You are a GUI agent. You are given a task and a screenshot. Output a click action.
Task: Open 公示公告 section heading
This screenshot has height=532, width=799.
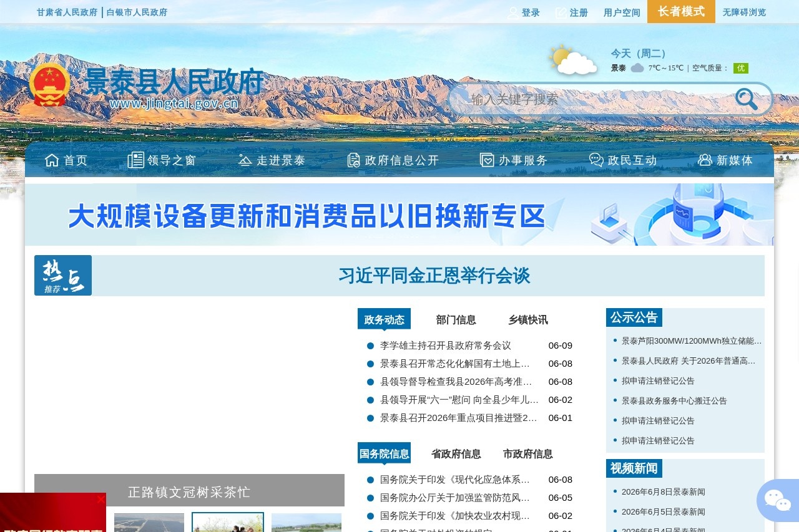(634, 317)
